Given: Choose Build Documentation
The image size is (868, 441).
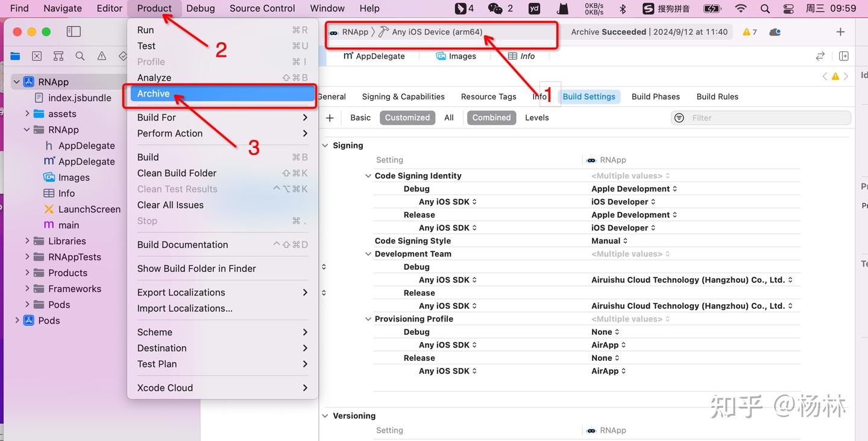Looking at the screenshot, I should 221,244.
